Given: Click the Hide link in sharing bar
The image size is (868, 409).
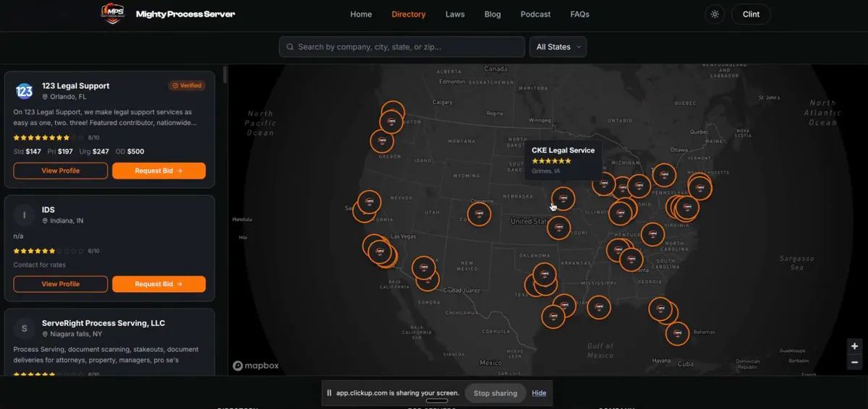Looking at the screenshot, I should coord(539,393).
